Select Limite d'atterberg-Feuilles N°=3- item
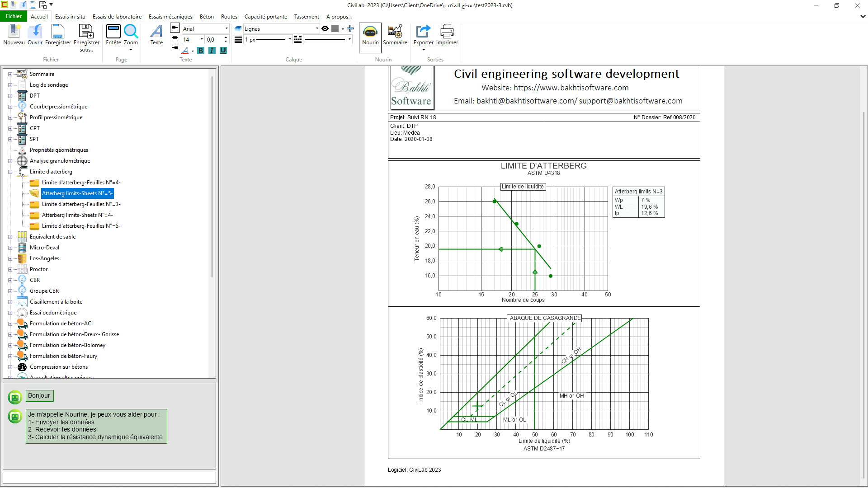This screenshot has height=488, width=868. (x=81, y=204)
